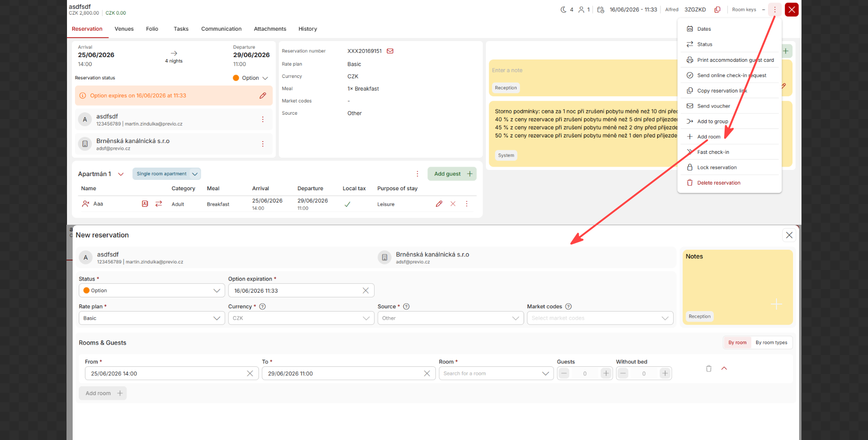Switch to By room types view
Image resolution: width=868 pixels, height=440 pixels.
pyautogui.click(x=771, y=343)
